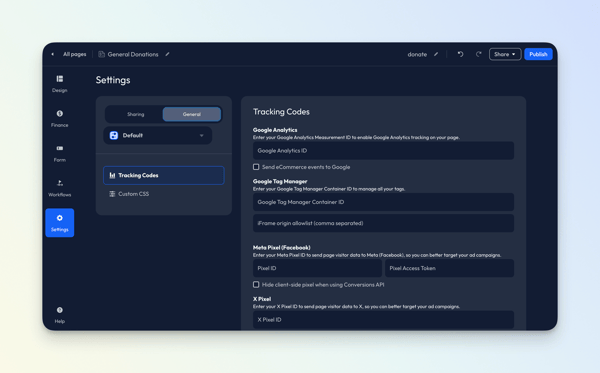
Task: Click the General Donations page title
Action: tap(133, 54)
